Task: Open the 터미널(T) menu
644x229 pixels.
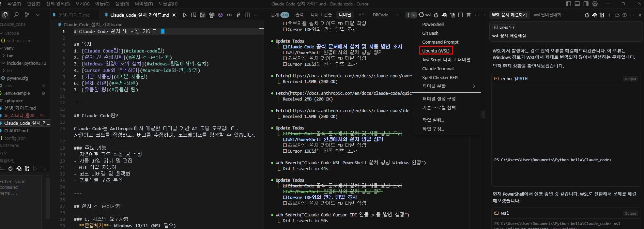Action: [x=143, y=4]
